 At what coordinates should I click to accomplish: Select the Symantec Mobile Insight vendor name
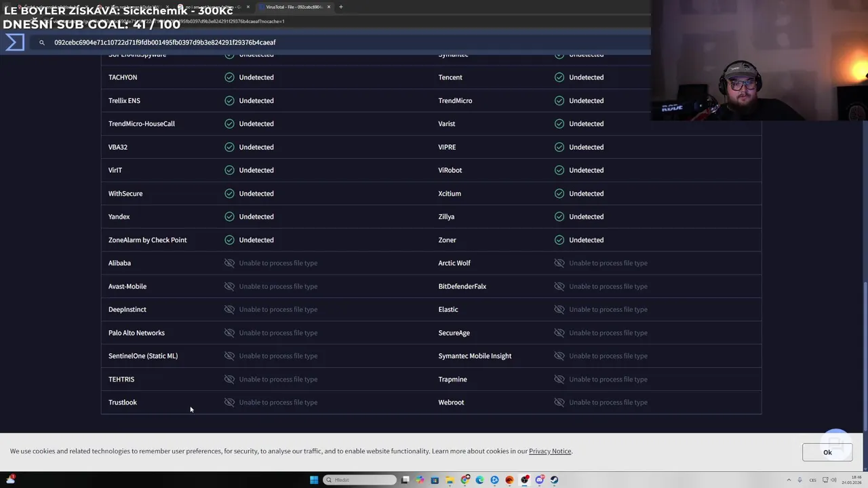(x=475, y=356)
